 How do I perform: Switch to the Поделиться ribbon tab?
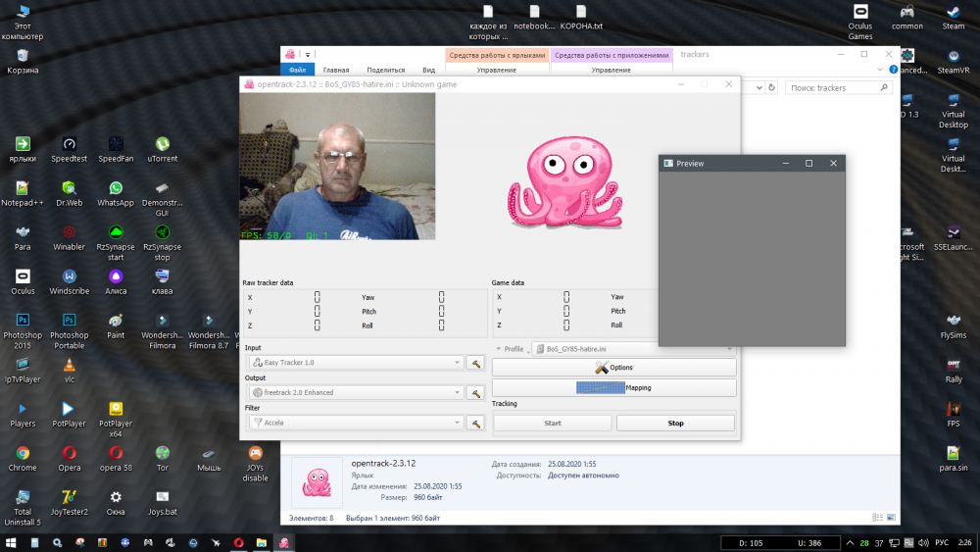point(385,70)
